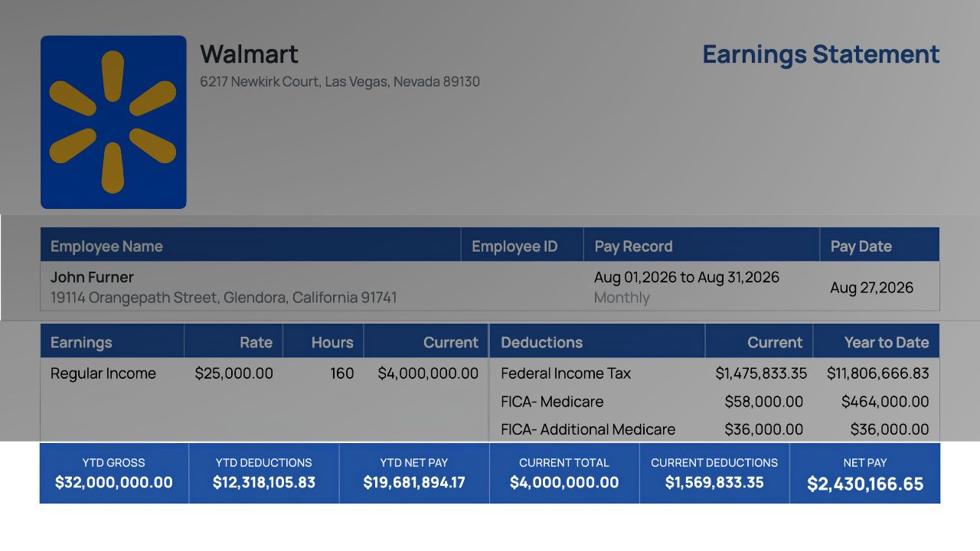The image size is (980, 551).
Task: Click FICA- Medicare current '$58,000.00'
Action: click(x=764, y=402)
